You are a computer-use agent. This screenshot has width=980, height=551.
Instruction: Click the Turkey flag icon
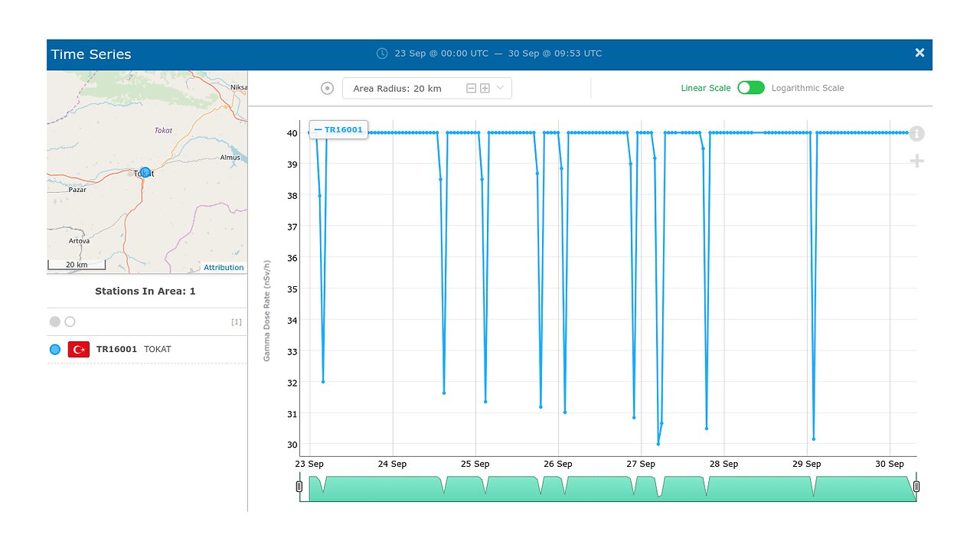(x=79, y=349)
